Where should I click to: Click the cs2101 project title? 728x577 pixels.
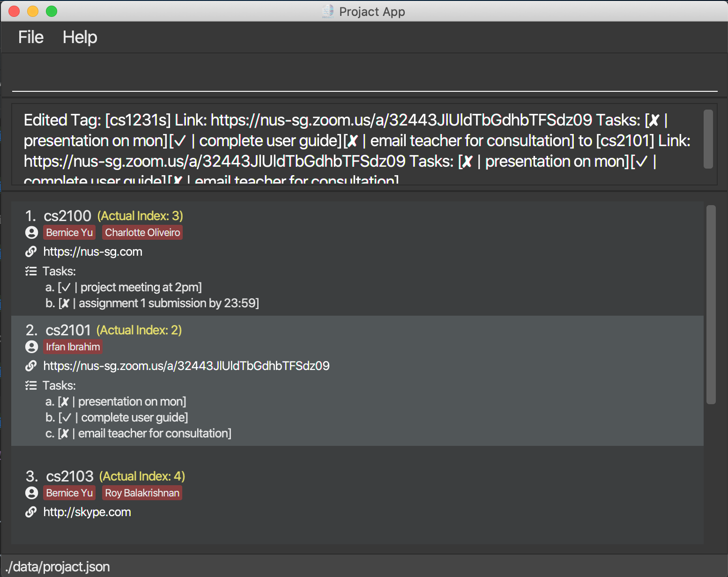pyautogui.click(x=68, y=330)
